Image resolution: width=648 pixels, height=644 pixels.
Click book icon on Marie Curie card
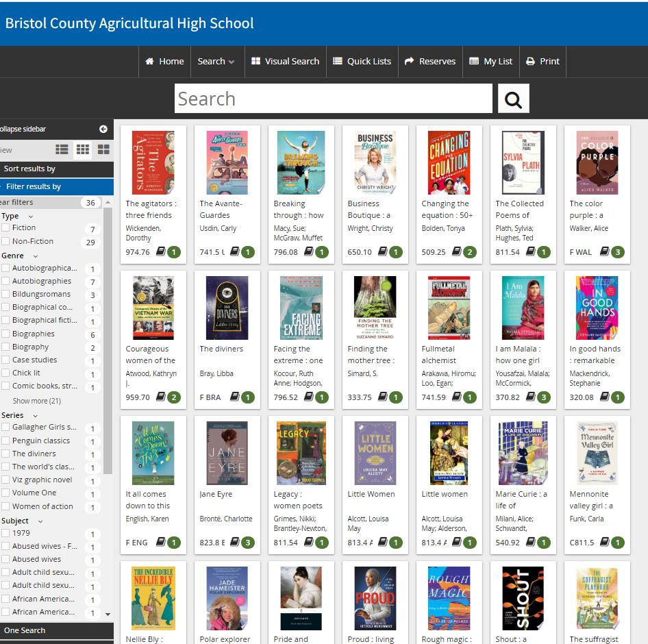click(531, 541)
